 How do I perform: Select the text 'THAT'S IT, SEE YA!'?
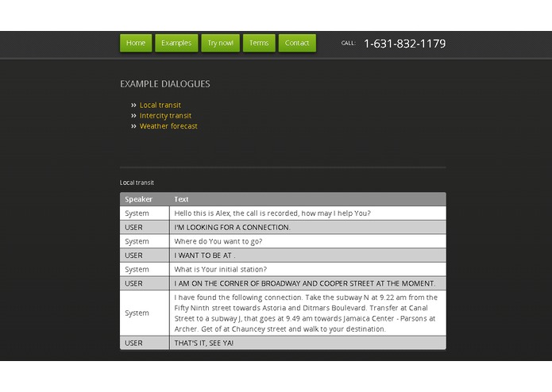204,343
